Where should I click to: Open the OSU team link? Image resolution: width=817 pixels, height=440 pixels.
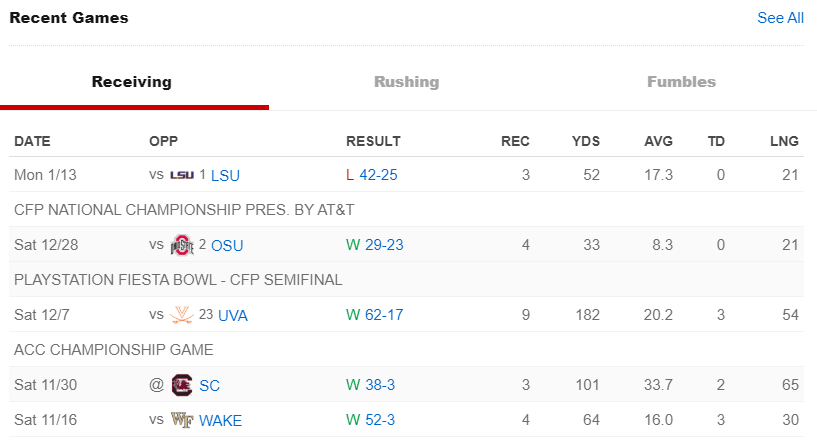click(227, 246)
